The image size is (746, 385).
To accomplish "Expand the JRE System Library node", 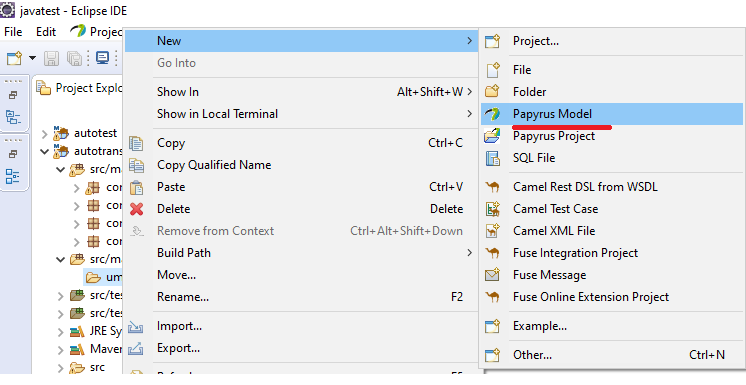I will 60,332.
